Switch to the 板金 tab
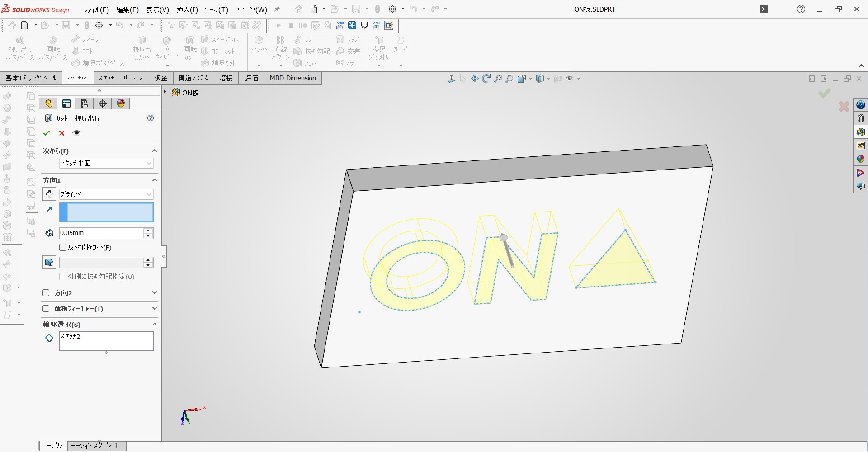This screenshot has height=452, width=868. click(x=160, y=78)
